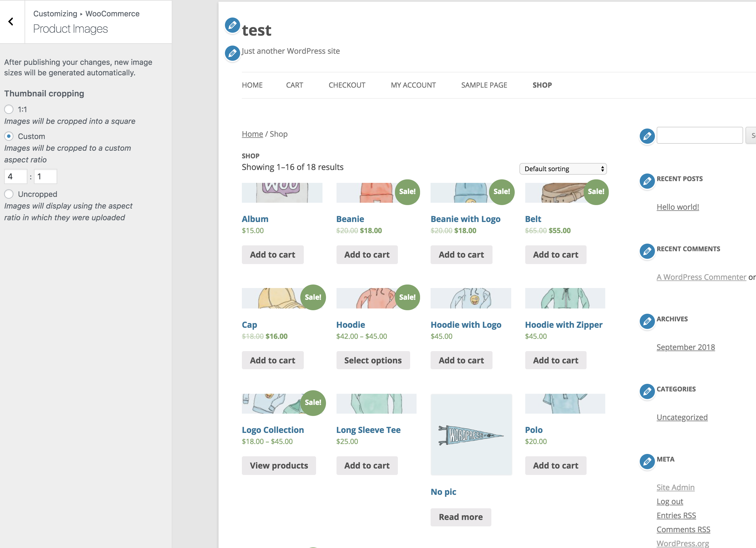Go back using the customizer back arrow

tap(11, 21)
